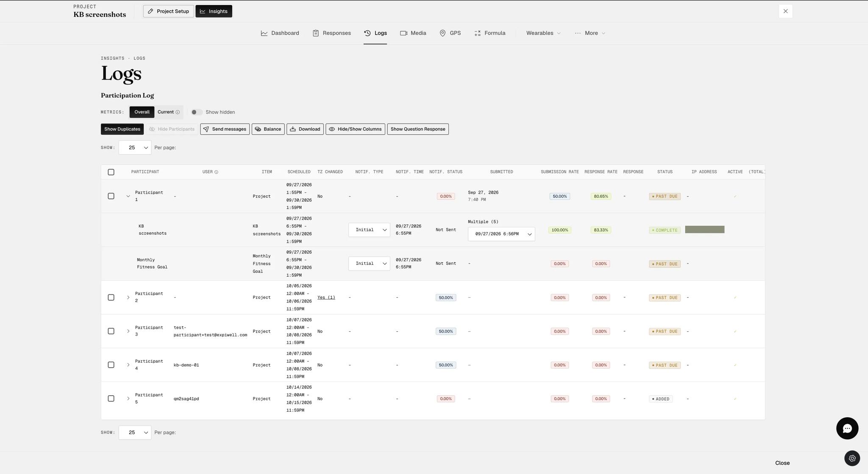Click the Logs history clock icon
The image size is (868, 474).
[x=367, y=33]
